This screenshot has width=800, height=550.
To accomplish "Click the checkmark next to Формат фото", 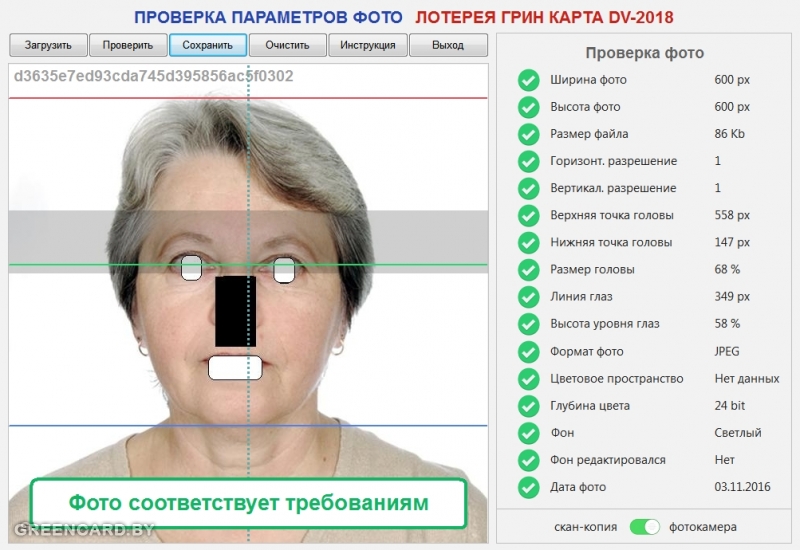I will coord(529,352).
